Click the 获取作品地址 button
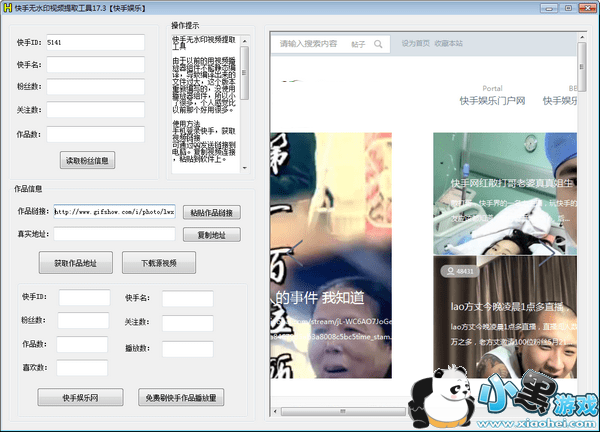The width and height of the screenshot is (600, 432). 75,262
